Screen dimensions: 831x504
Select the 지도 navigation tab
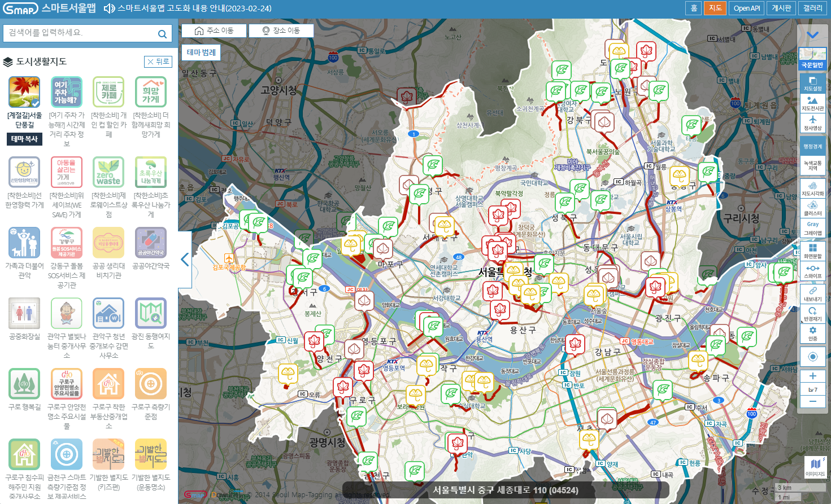[x=715, y=8]
